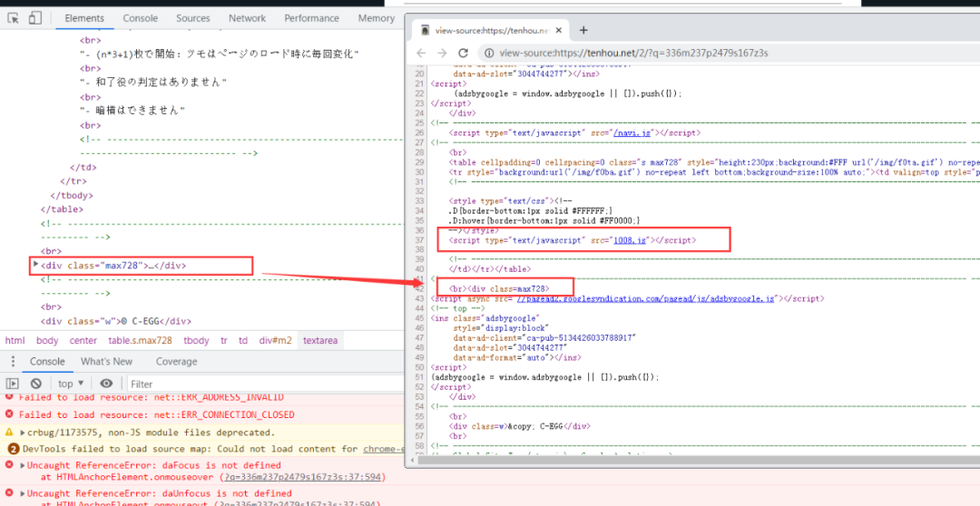Open the daFocus error source link
980x506 pixels.
coord(304,477)
